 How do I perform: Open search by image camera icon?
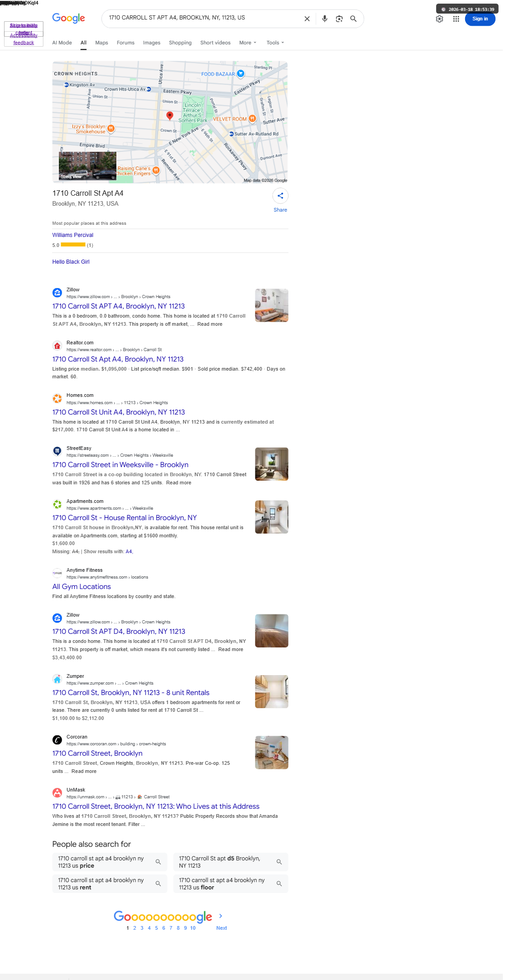339,19
